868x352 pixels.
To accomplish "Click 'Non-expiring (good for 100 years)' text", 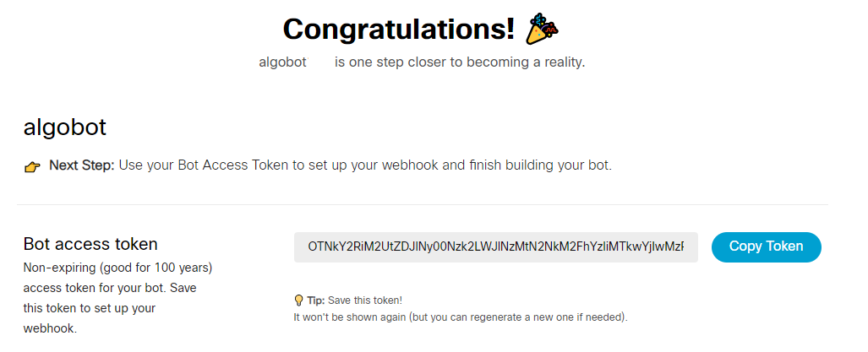I will (x=117, y=268).
